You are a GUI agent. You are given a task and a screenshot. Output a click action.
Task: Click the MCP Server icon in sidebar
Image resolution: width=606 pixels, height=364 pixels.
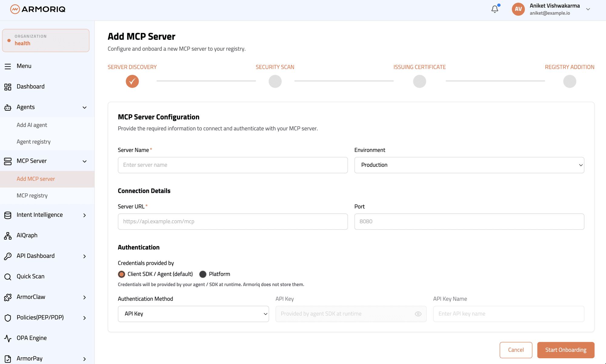tap(8, 161)
